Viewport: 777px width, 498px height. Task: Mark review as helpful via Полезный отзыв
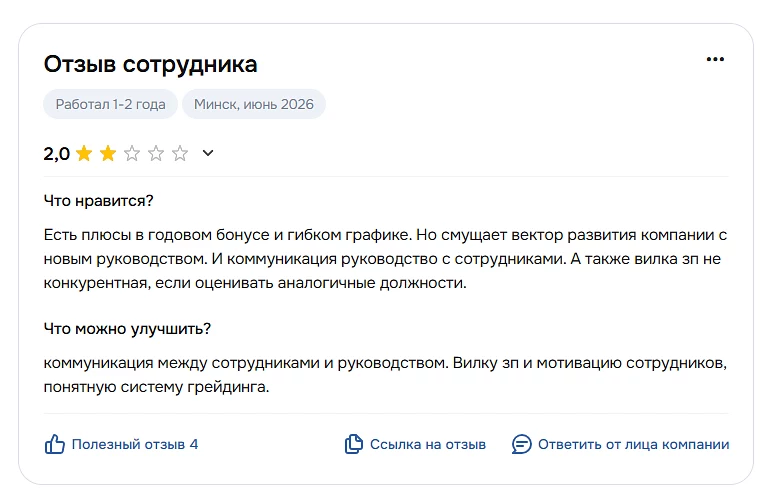(x=128, y=444)
